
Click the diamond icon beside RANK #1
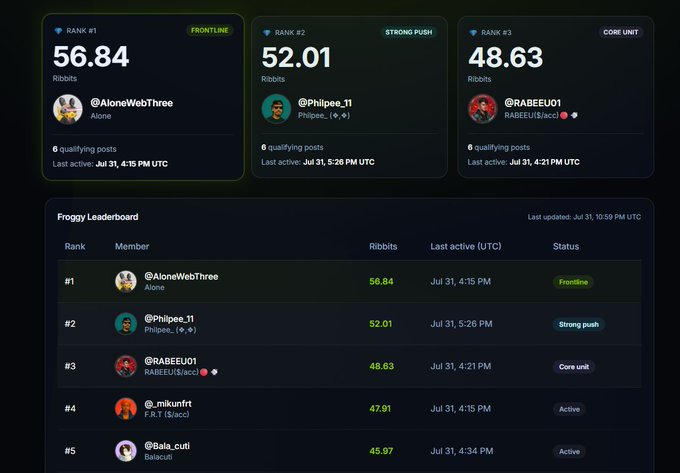click(x=58, y=31)
